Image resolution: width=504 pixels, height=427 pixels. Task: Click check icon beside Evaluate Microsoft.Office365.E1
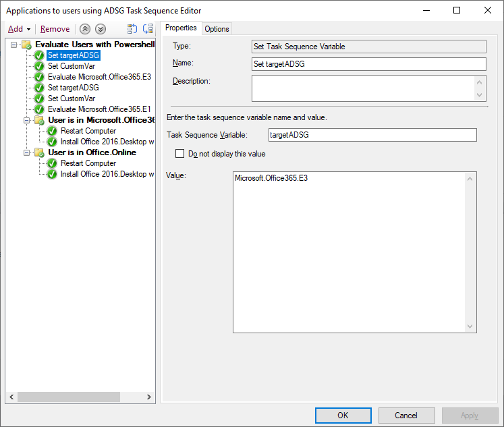(39, 109)
